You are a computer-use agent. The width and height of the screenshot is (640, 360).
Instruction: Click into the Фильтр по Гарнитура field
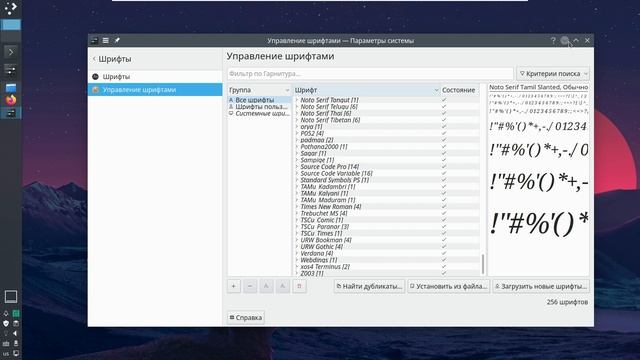pyautogui.click(x=370, y=73)
